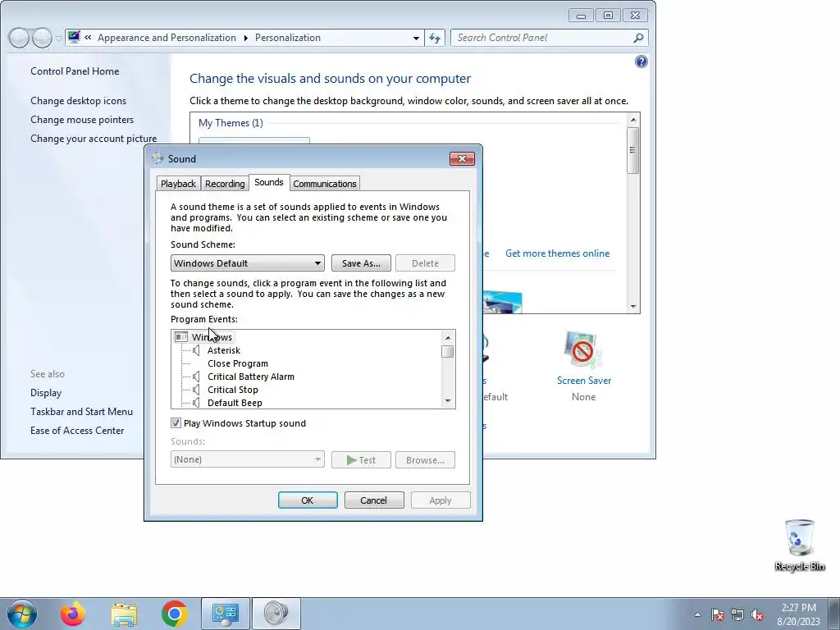Click Personalization breadcrumb in address bar
Screen dimensions: 840x630
click(288, 38)
